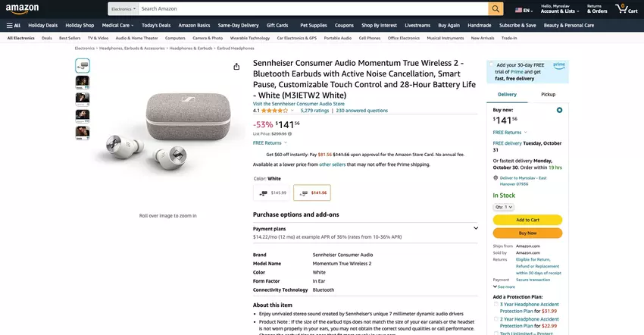Image resolution: width=644 pixels, height=335 pixels.
Task: Switch to the Pickup tab
Action: pos(548,94)
